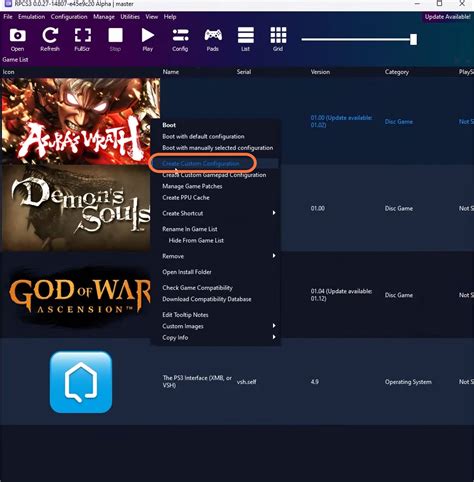Click the Update Available button
This screenshot has width=474, height=482.
(x=447, y=17)
